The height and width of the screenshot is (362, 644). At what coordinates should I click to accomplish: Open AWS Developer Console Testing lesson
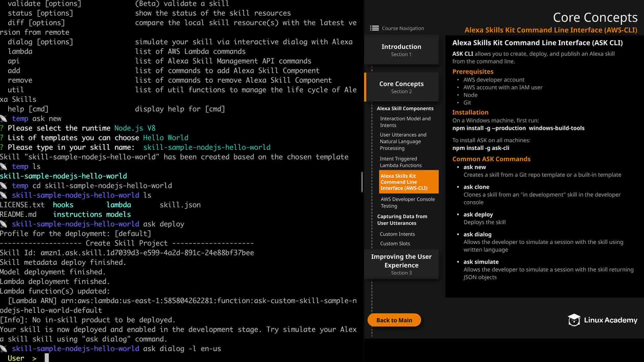407,202
